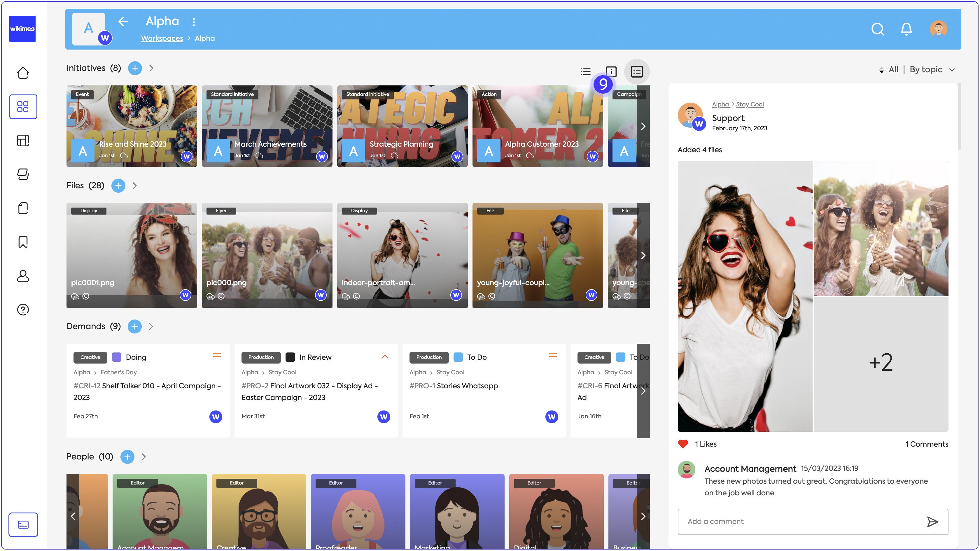Open the workspaces grid menu in sidebar
The width and height of the screenshot is (980, 551).
[23, 106]
